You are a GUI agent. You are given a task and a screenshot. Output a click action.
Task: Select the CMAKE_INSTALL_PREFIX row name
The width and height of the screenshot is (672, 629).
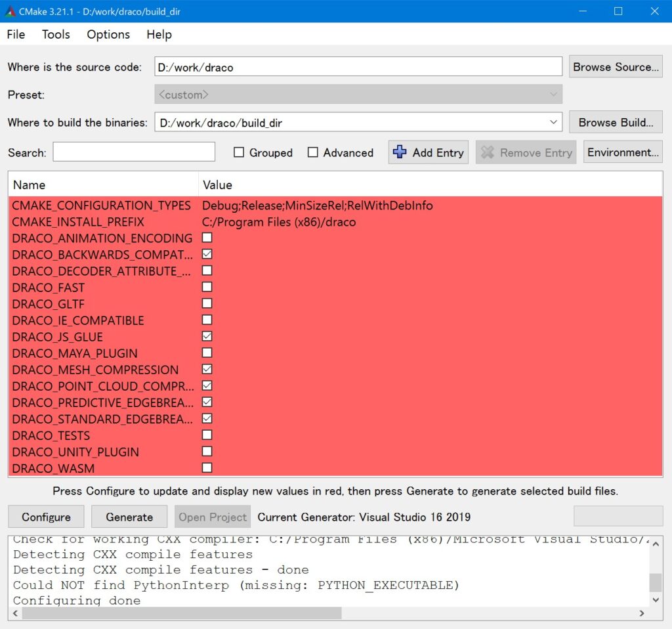coord(78,222)
